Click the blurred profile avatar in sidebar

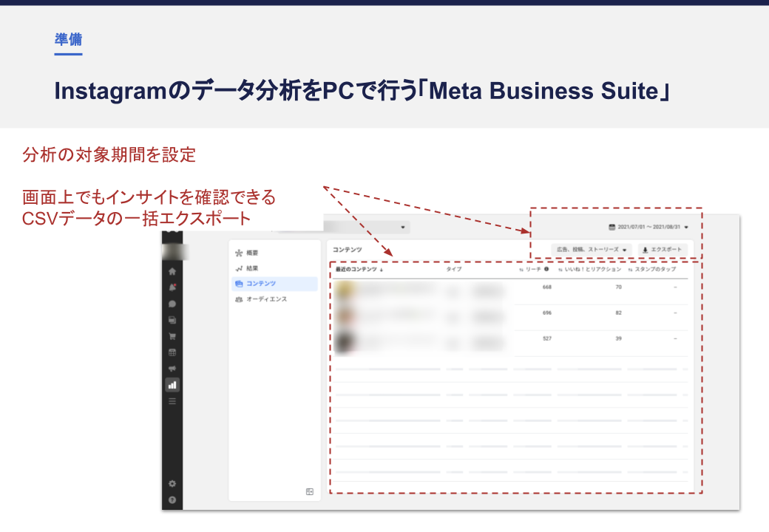[175, 252]
